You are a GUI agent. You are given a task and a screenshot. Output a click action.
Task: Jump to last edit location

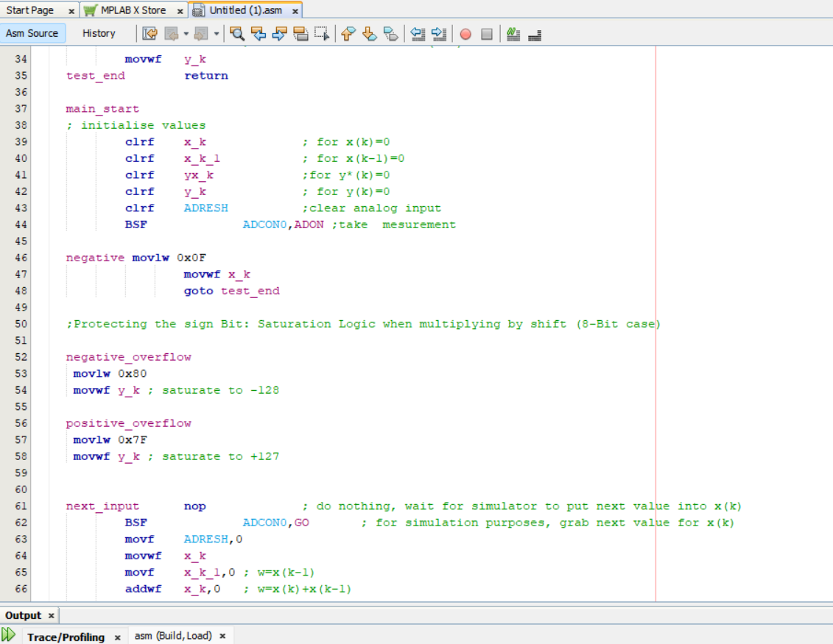coord(149,34)
